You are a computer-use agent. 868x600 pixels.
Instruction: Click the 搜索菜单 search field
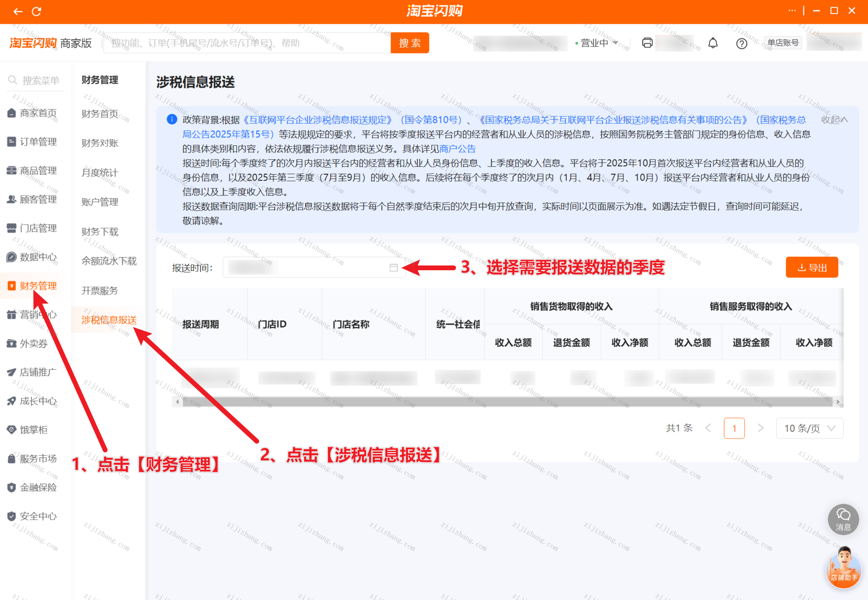[35, 81]
